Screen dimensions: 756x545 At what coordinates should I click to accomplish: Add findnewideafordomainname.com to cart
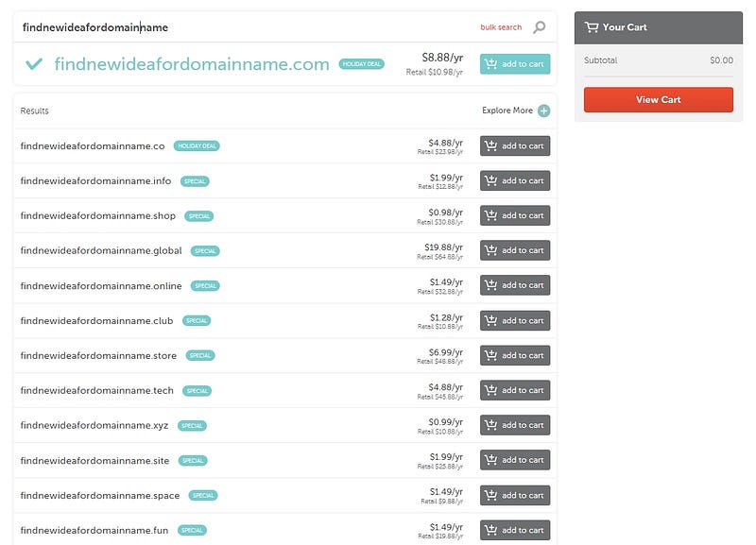point(515,63)
